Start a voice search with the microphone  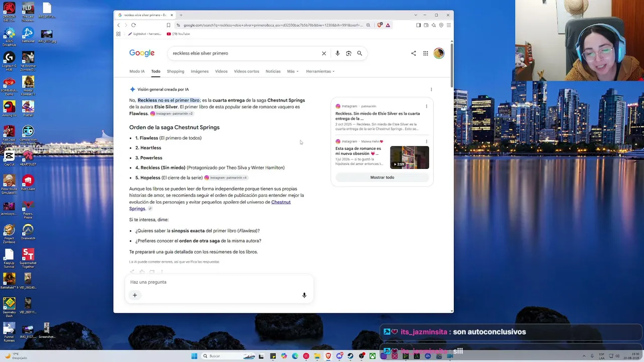tap(337, 53)
